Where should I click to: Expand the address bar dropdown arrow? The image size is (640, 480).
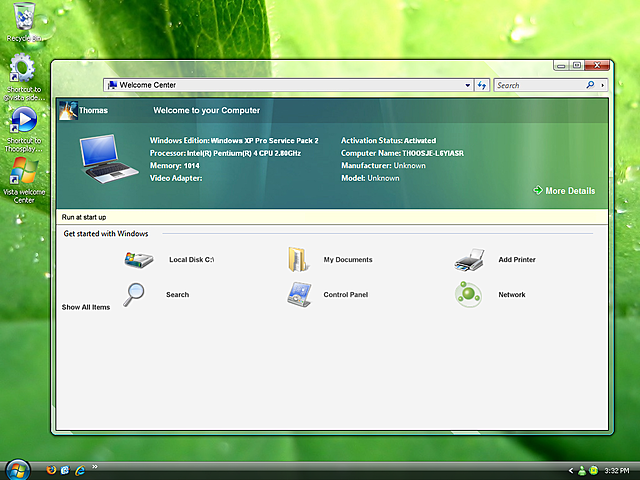coord(467,85)
